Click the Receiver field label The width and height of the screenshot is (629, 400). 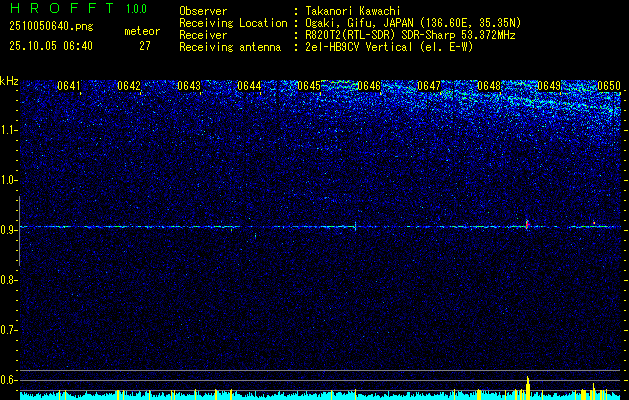click(x=203, y=35)
